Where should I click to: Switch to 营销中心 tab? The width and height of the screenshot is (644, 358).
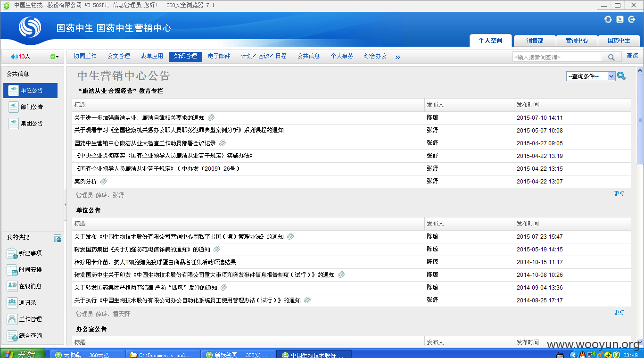click(x=577, y=41)
